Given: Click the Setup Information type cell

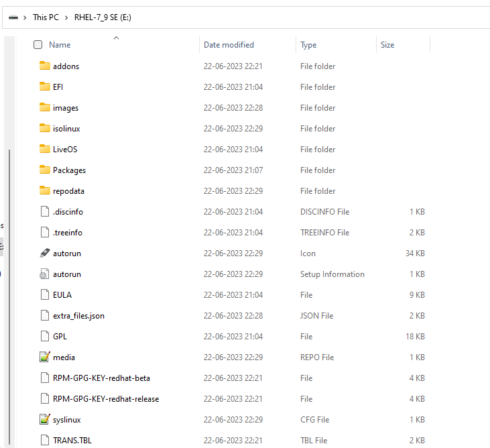Looking at the screenshot, I should tap(332, 274).
